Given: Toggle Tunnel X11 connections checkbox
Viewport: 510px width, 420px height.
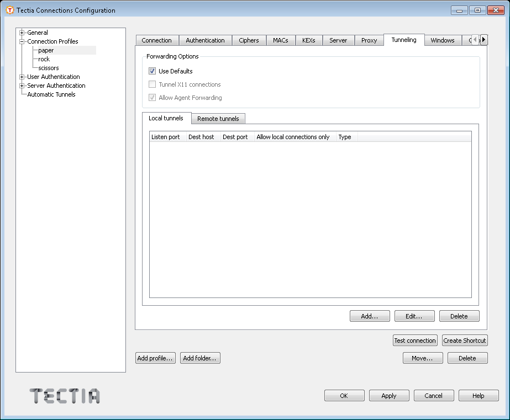Looking at the screenshot, I should [153, 84].
